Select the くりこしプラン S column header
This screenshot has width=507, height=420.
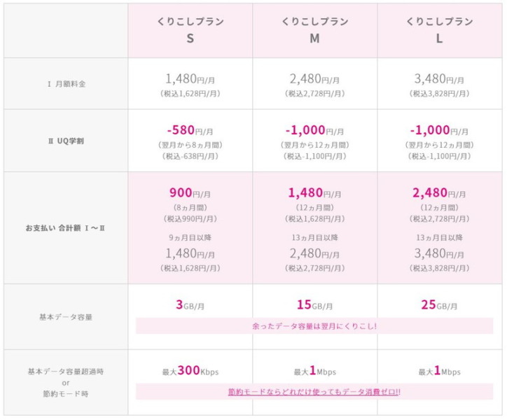pyautogui.click(x=190, y=30)
